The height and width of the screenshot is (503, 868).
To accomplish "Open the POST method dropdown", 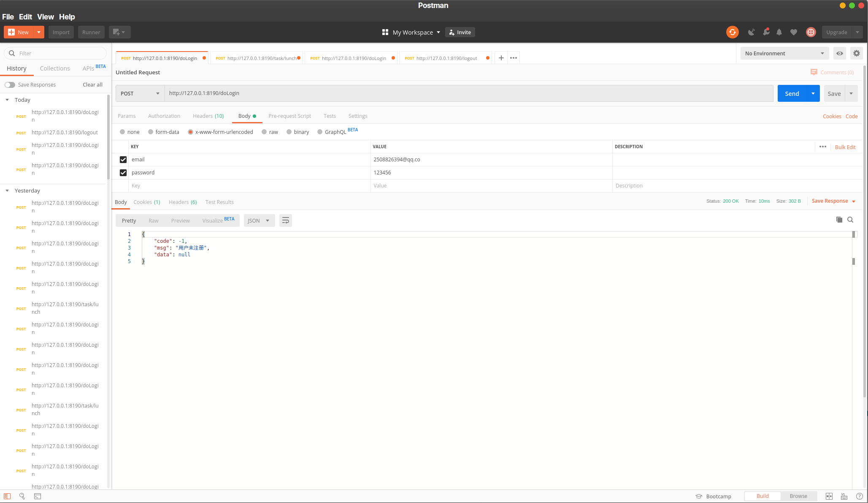I will pyautogui.click(x=140, y=93).
